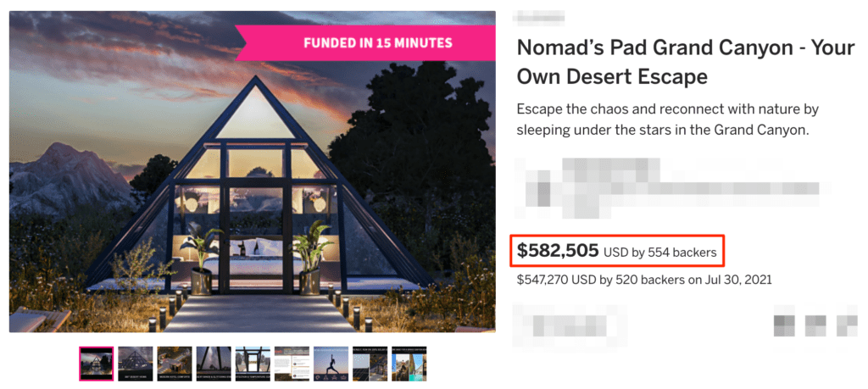
Task: Pick the last thumbnail with canyon photos
Action: (x=409, y=364)
